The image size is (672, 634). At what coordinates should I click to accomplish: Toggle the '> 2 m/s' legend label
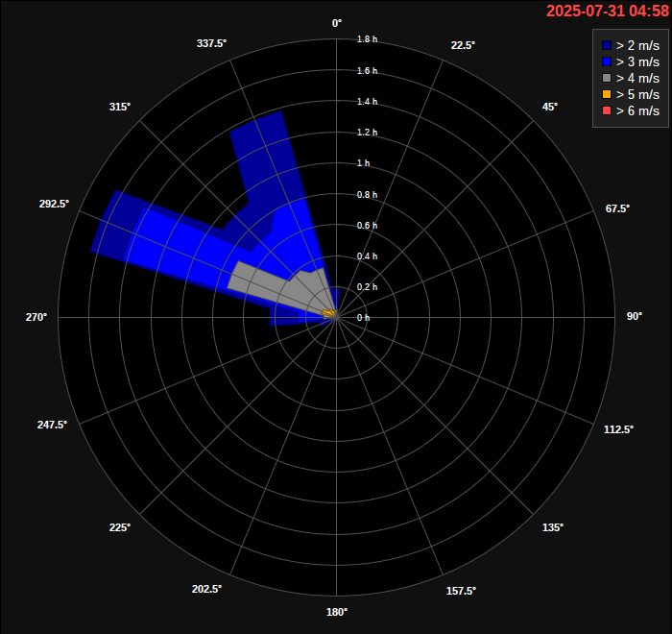637,45
